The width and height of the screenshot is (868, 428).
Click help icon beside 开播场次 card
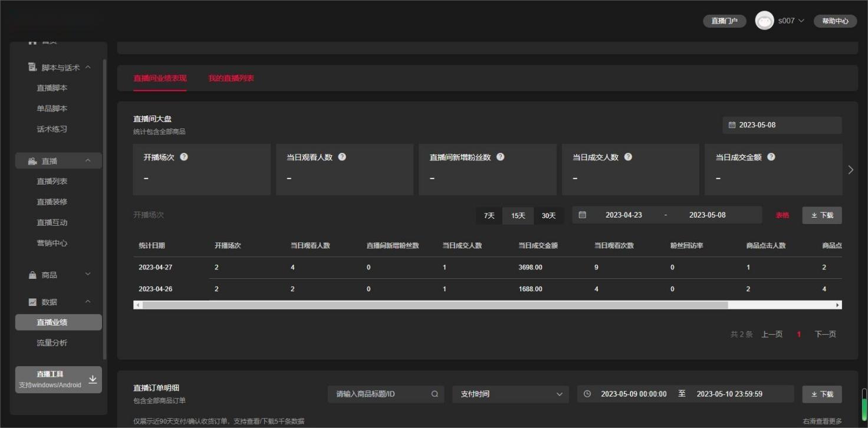coord(184,157)
